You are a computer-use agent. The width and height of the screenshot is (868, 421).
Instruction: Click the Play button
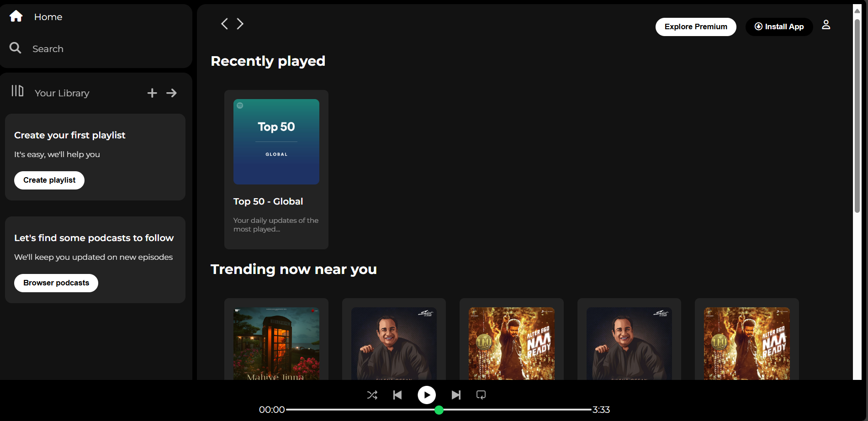click(x=427, y=395)
